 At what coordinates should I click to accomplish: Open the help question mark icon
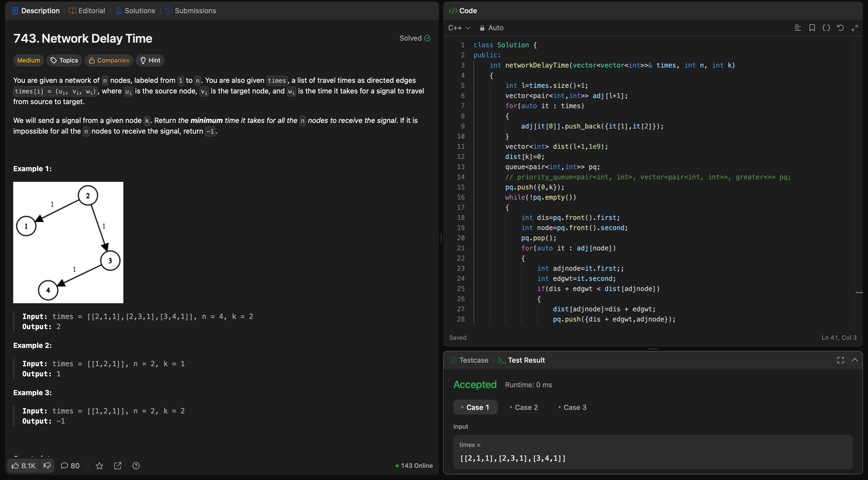[136, 466]
